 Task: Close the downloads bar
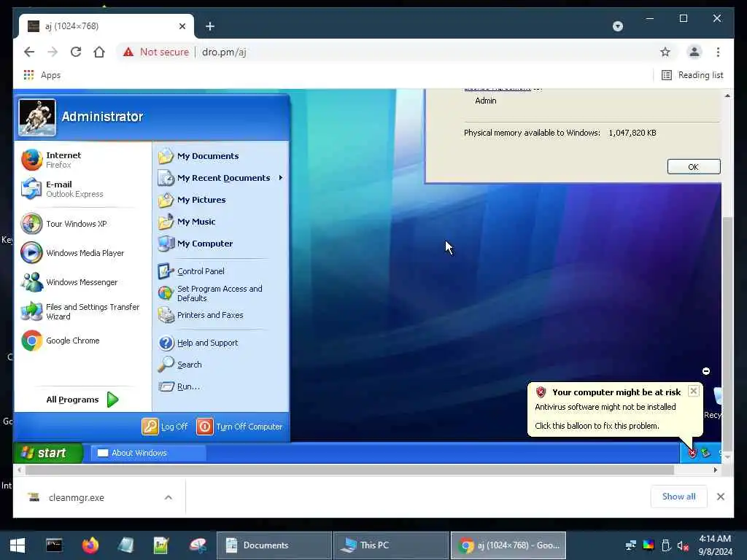coord(720,497)
